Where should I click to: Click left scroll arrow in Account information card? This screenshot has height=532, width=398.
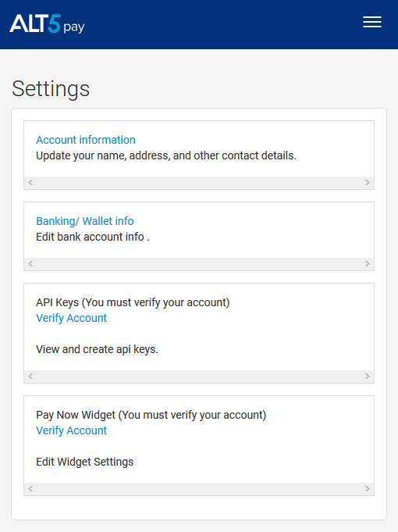[30, 183]
